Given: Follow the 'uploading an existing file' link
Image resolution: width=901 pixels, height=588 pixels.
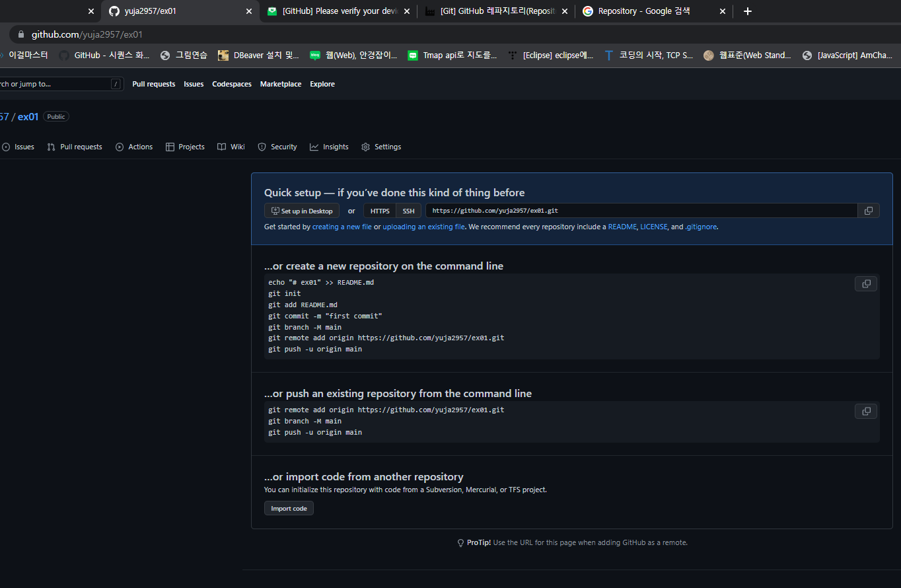Looking at the screenshot, I should coord(423,227).
